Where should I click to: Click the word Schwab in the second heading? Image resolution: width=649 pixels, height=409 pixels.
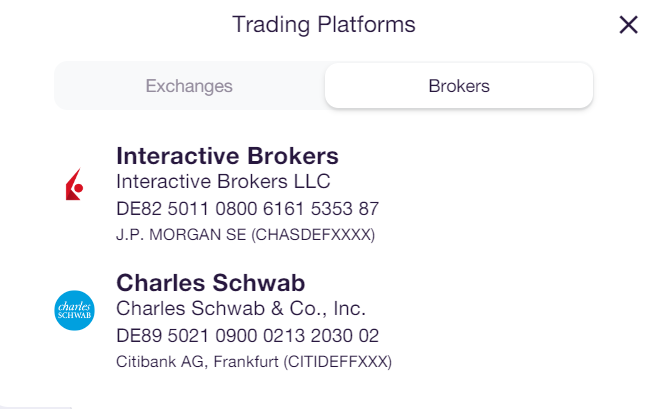(259, 283)
